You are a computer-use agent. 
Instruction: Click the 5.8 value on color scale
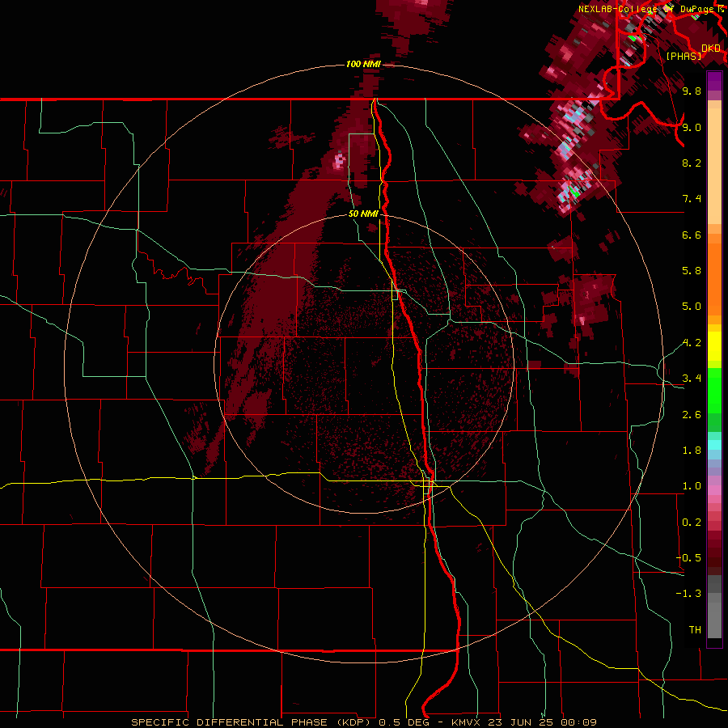click(692, 271)
